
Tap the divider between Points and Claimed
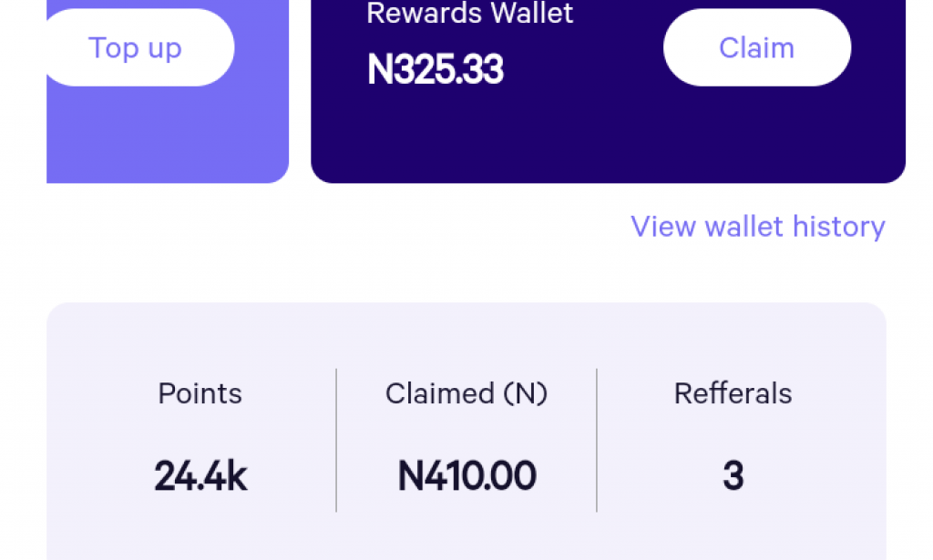[x=335, y=437]
